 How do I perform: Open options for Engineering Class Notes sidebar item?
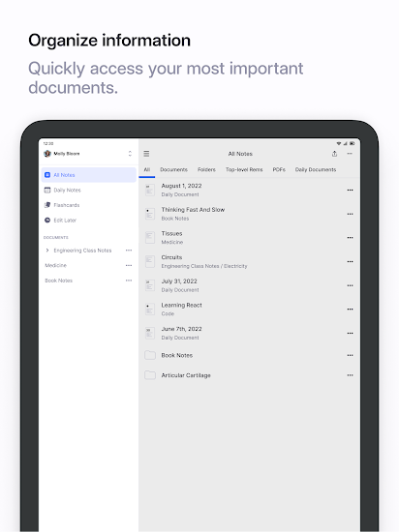[x=129, y=251]
